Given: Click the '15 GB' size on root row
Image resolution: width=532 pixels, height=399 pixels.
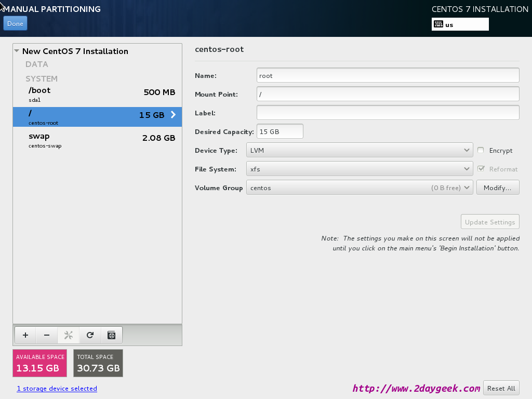Looking at the screenshot, I should click(x=152, y=115).
